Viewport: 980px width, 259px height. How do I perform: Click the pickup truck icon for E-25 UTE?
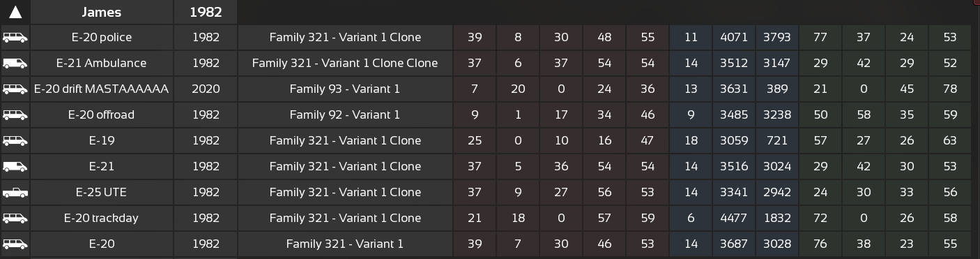click(15, 193)
